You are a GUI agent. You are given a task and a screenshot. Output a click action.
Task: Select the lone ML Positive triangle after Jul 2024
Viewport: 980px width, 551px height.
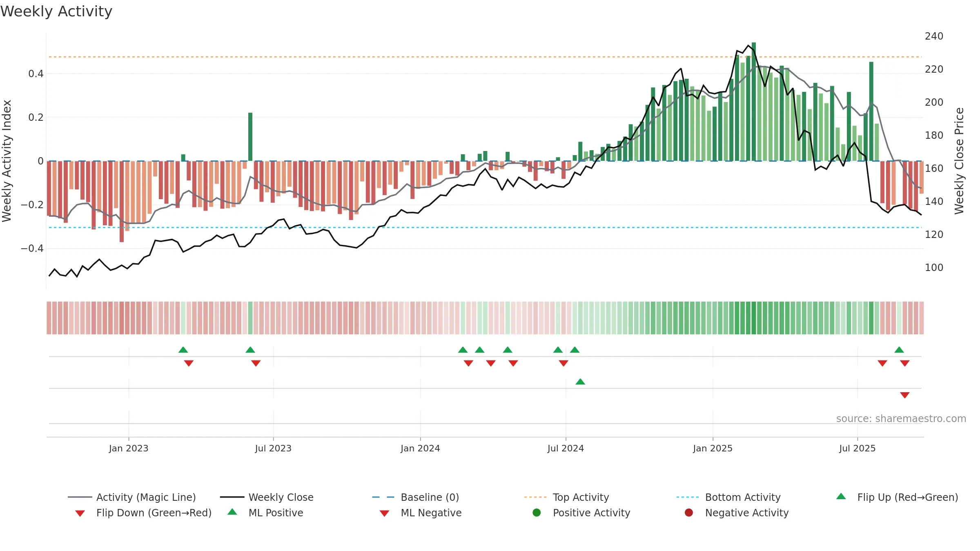click(580, 382)
